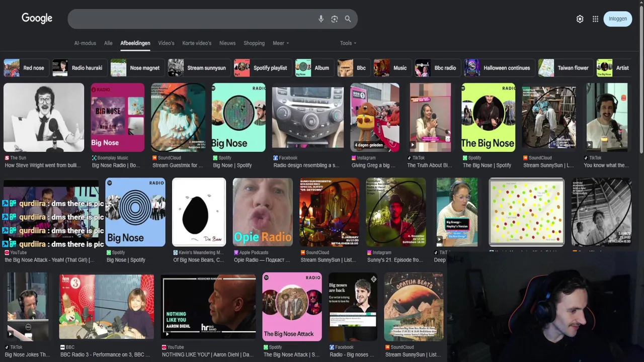Open colored dots chart image
644x362 pixels.
click(x=526, y=212)
